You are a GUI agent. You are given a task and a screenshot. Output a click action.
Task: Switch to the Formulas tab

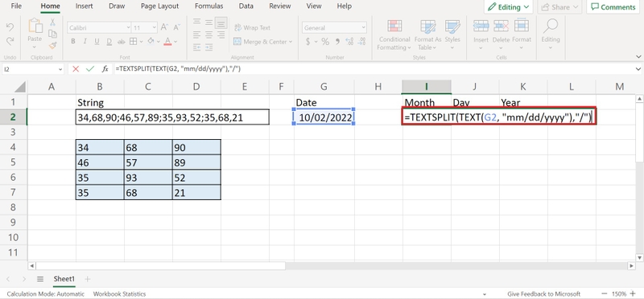209,6
